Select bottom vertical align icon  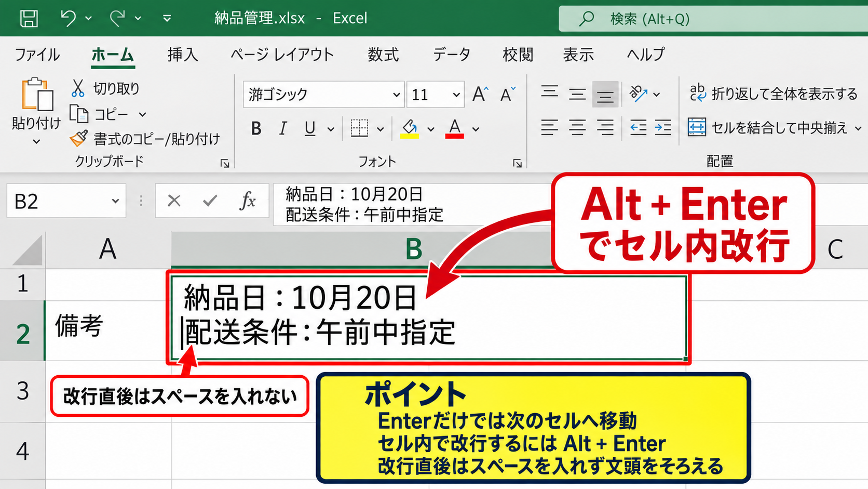605,95
